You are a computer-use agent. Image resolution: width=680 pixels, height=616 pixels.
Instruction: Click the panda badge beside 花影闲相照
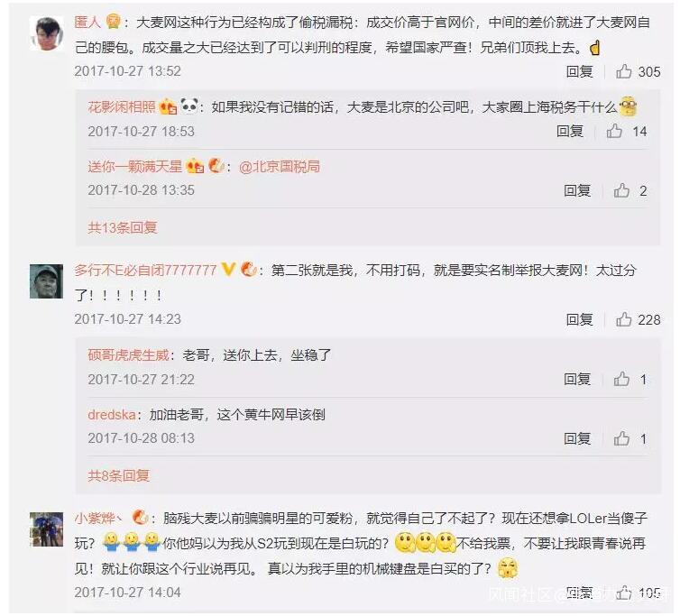click(189, 106)
